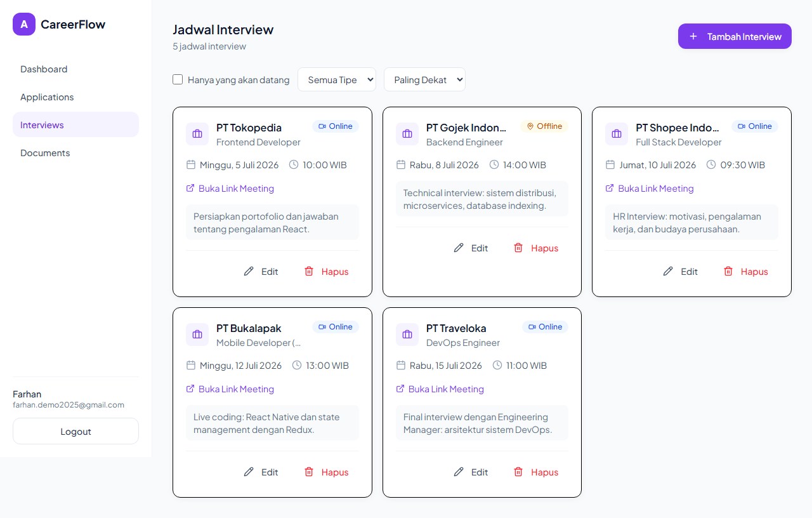Click the 'PT Tokopedia' company name

[249, 128]
